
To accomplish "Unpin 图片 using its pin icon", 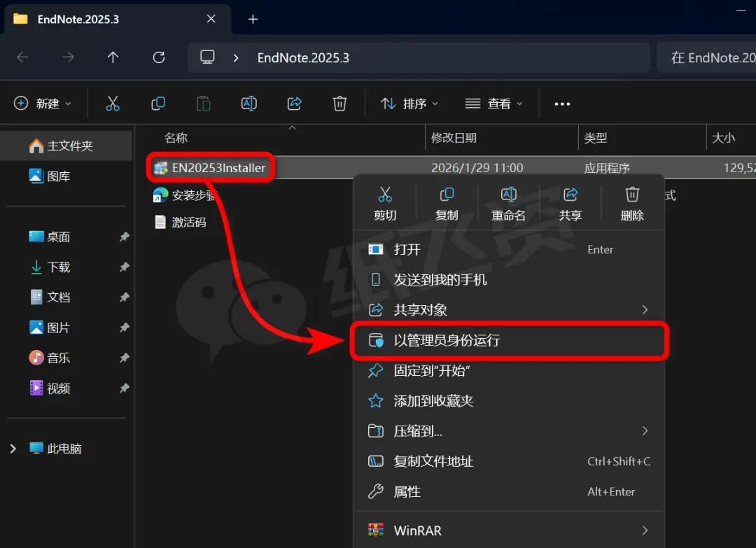I will [125, 328].
